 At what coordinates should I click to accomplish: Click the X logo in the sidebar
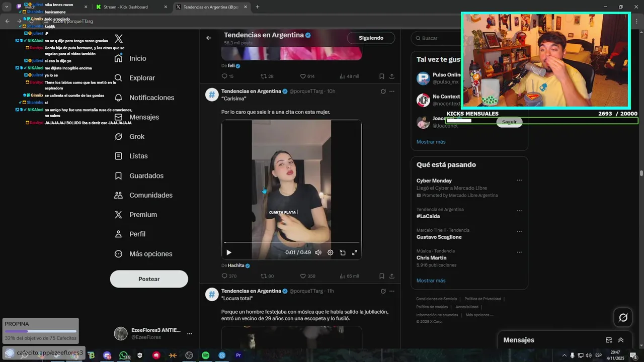tap(119, 39)
